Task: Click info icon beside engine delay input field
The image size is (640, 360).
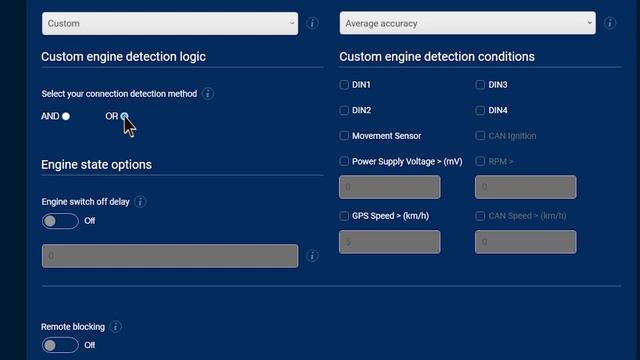Action: (x=312, y=256)
